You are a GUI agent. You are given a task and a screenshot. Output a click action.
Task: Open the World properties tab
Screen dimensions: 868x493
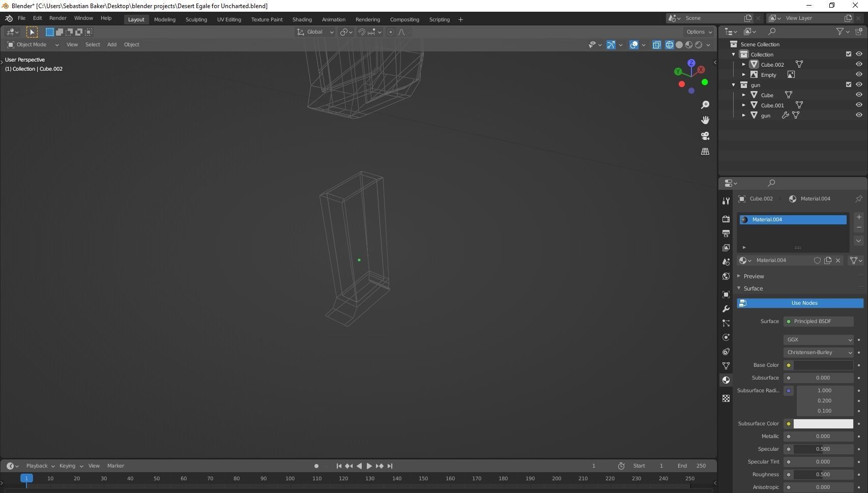tap(726, 276)
